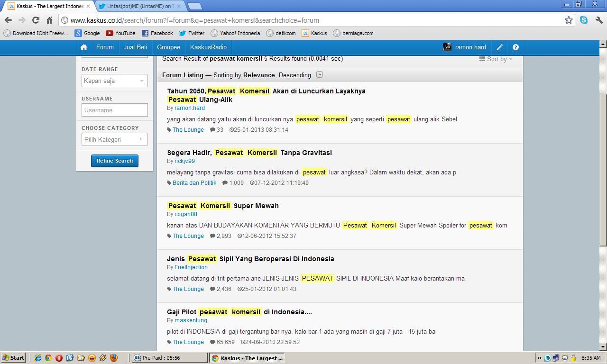Open thread 'Pesawat Komersil Super Mewah'
The image size is (607, 364).
(223, 206)
